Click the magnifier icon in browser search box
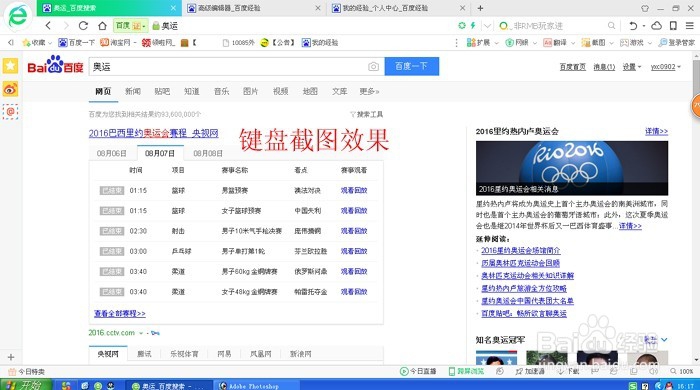Viewport: 700px width, 390px height. click(x=611, y=26)
